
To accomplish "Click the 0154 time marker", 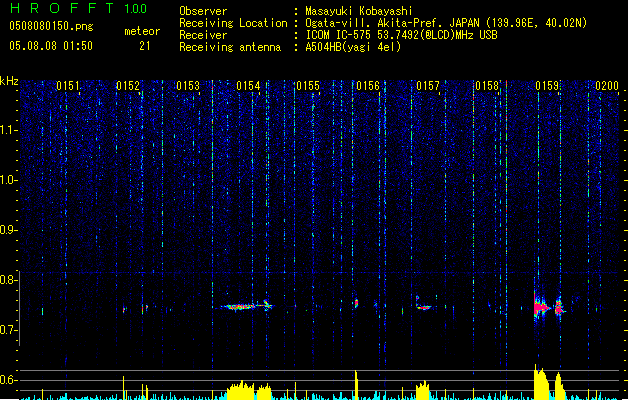I will click(x=248, y=86).
